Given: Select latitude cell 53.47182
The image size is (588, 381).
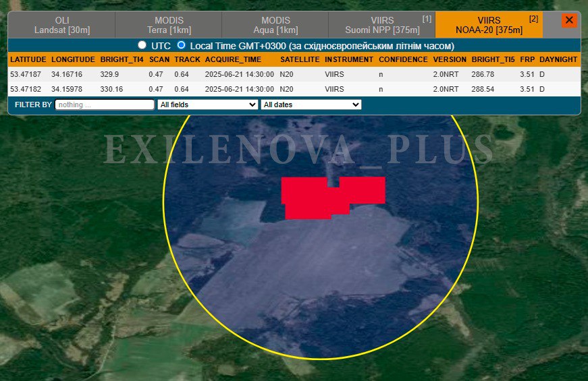Looking at the screenshot, I should (x=26, y=89).
